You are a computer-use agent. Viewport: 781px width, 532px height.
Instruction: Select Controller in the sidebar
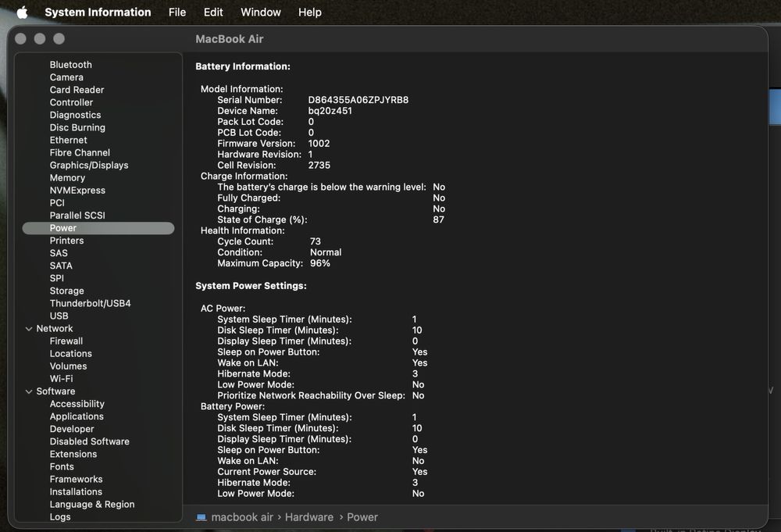click(x=71, y=102)
